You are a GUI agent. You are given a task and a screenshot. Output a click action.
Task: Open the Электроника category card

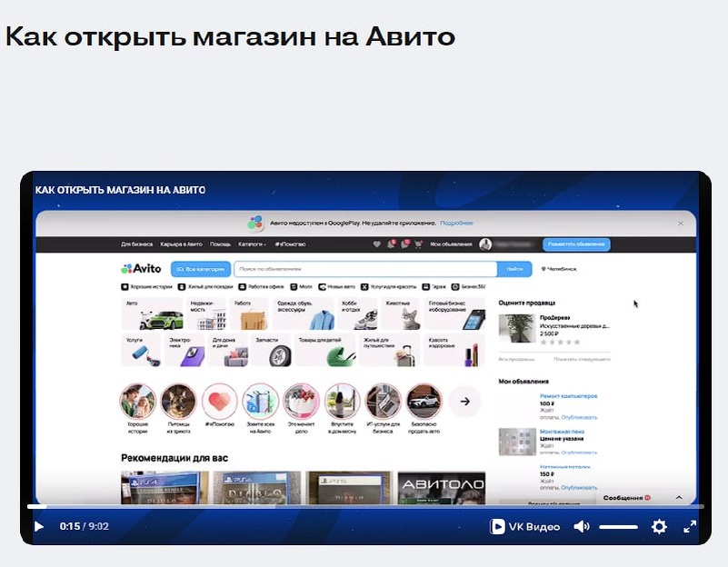pyautogui.click(x=184, y=351)
